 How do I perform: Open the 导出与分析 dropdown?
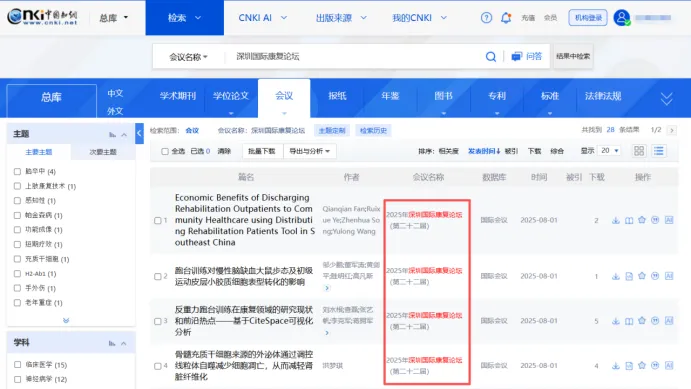point(310,151)
